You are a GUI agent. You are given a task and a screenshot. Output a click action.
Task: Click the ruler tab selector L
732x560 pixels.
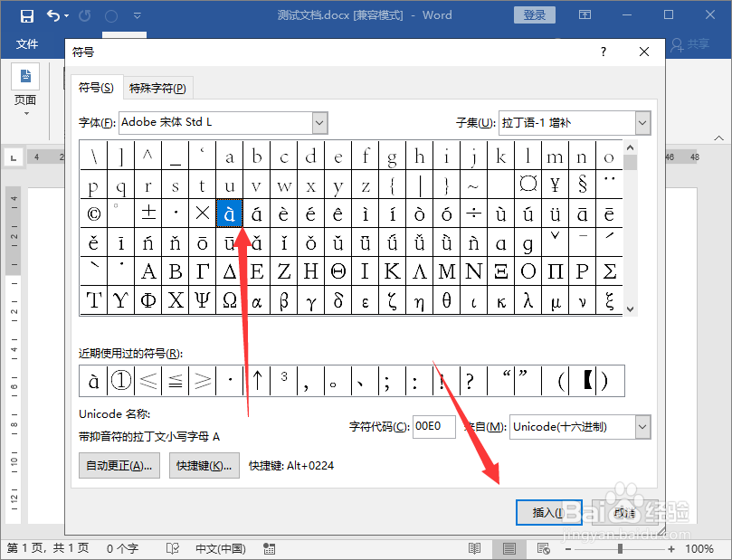click(14, 158)
